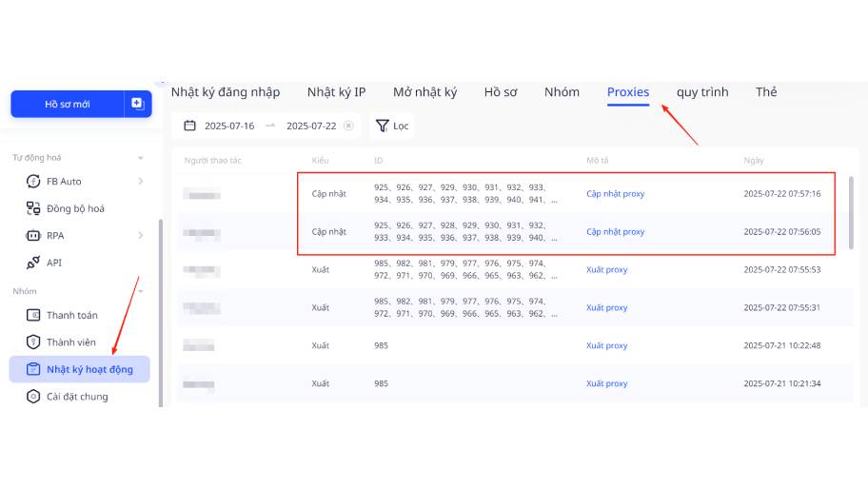Open Cập nhật proxy link at 07:56:05
Screen dimensions: 868x488
(x=615, y=232)
